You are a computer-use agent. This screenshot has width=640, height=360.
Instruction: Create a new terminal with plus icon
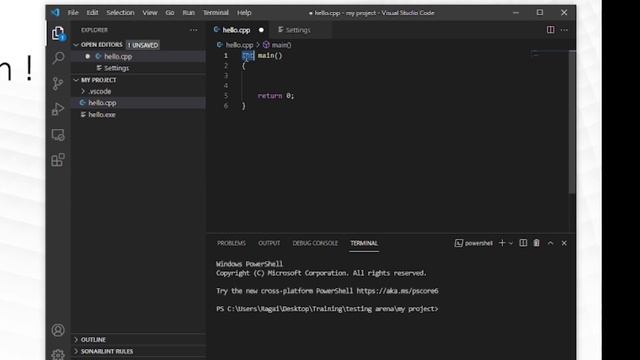[502, 243]
